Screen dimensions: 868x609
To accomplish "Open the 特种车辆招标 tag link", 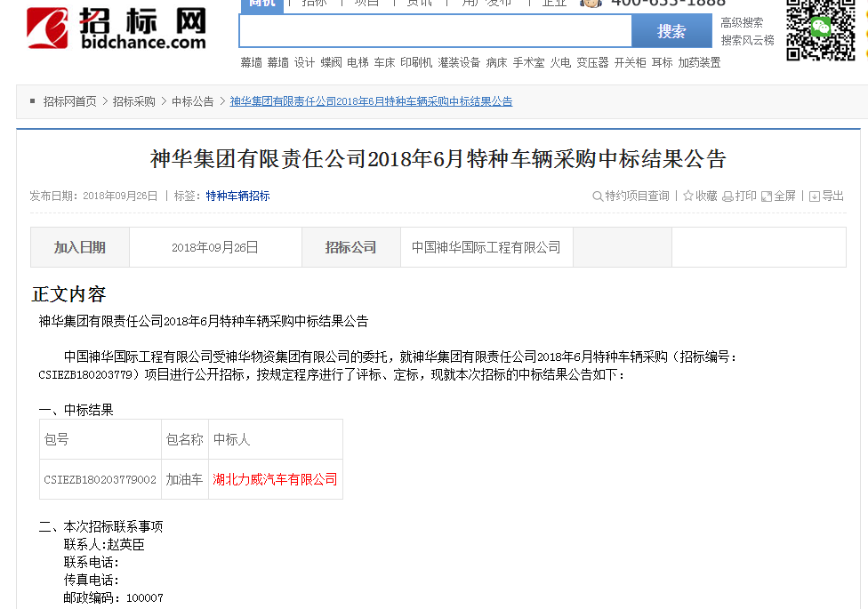I will click(238, 196).
